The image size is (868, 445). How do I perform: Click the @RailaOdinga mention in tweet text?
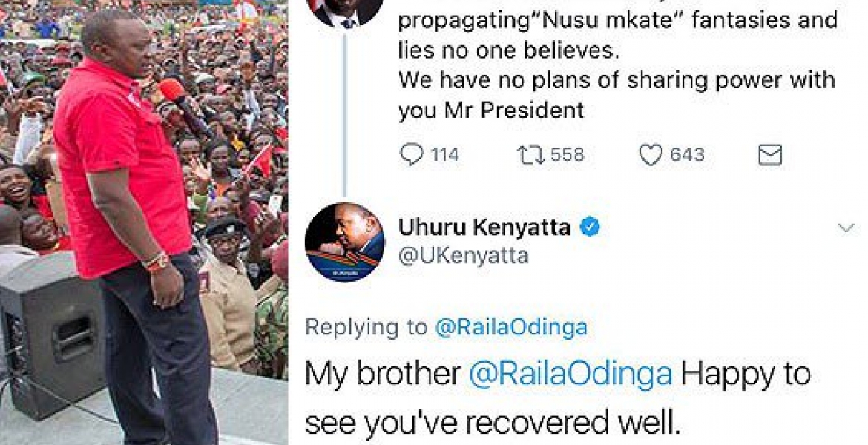(571, 375)
